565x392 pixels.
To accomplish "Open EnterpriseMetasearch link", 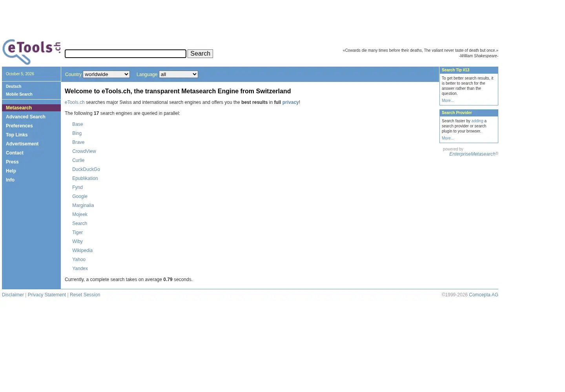I will 472,154.
